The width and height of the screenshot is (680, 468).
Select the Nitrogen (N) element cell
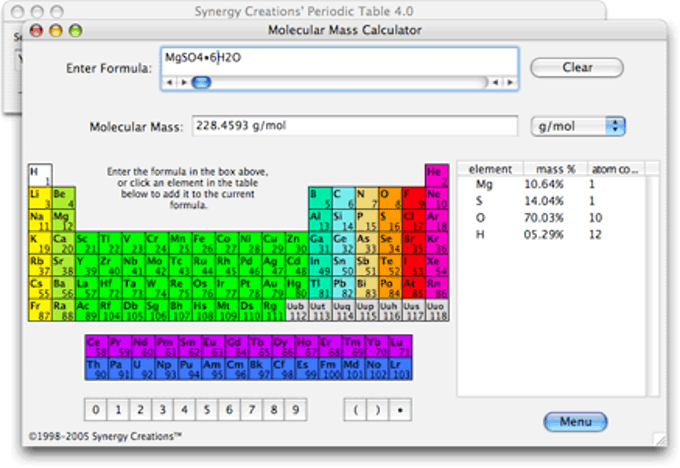click(x=367, y=198)
